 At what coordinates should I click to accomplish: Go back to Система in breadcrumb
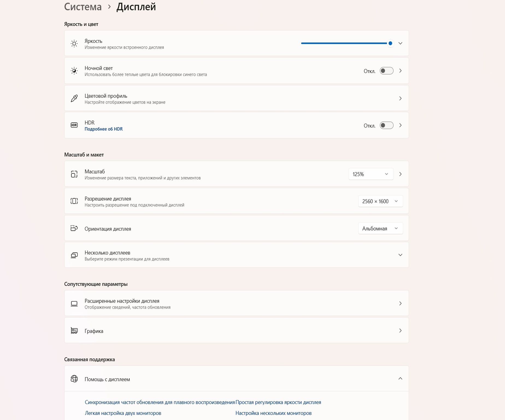83,7
